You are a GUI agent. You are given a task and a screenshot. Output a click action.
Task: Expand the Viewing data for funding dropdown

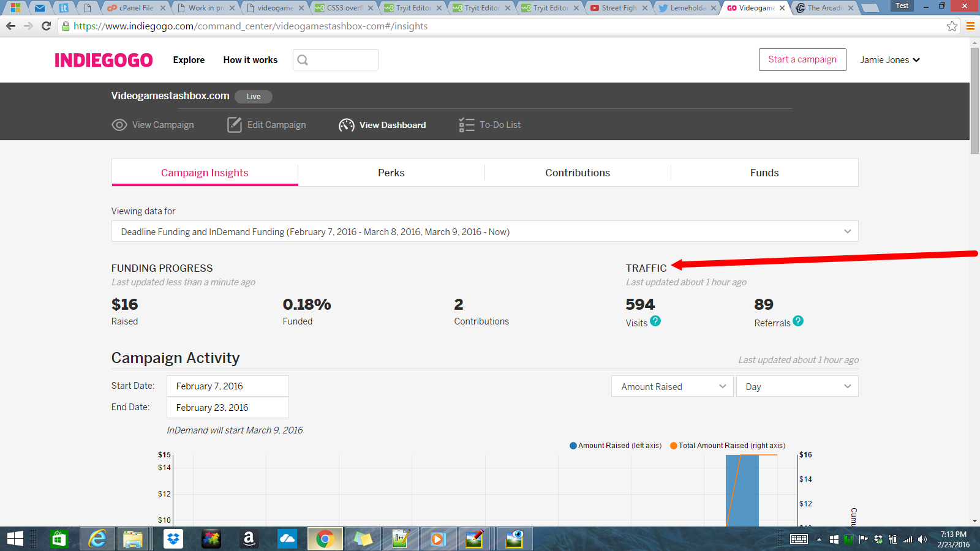pyautogui.click(x=484, y=231)
